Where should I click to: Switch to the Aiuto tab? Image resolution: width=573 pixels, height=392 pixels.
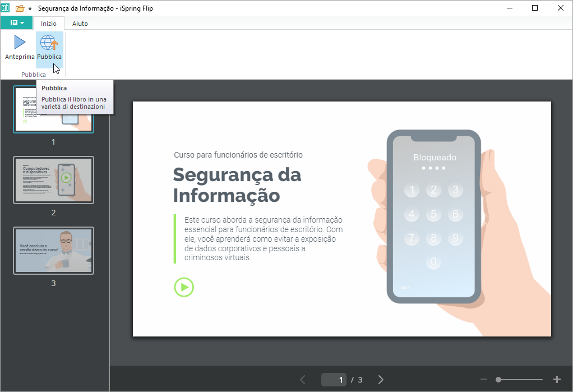pyautogui.click(x=80, y=24)
